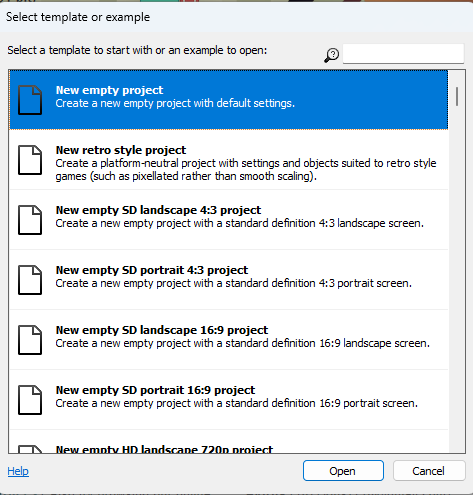Focus the template search input field

point(403,54)
